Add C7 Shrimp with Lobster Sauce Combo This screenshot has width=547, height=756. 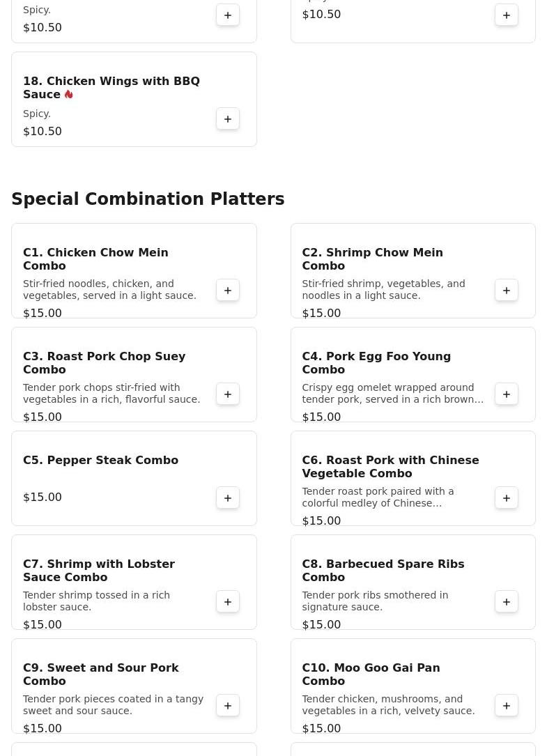pos(228,601)
